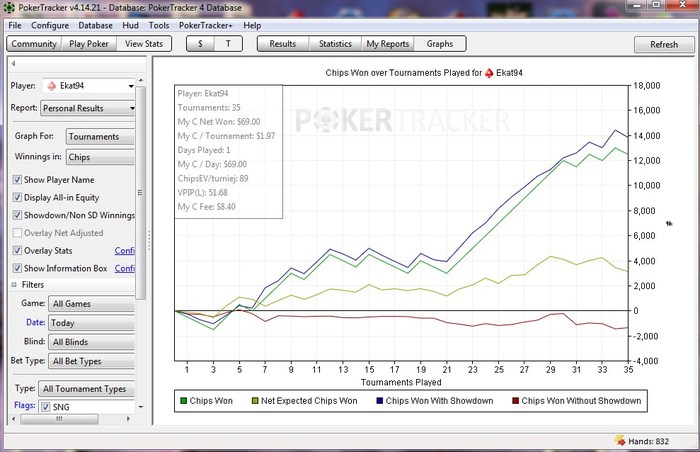The image size is (700, 452).
Task: Uncheck Show Information Box checkbox
Action: click(x=17, y=268)
